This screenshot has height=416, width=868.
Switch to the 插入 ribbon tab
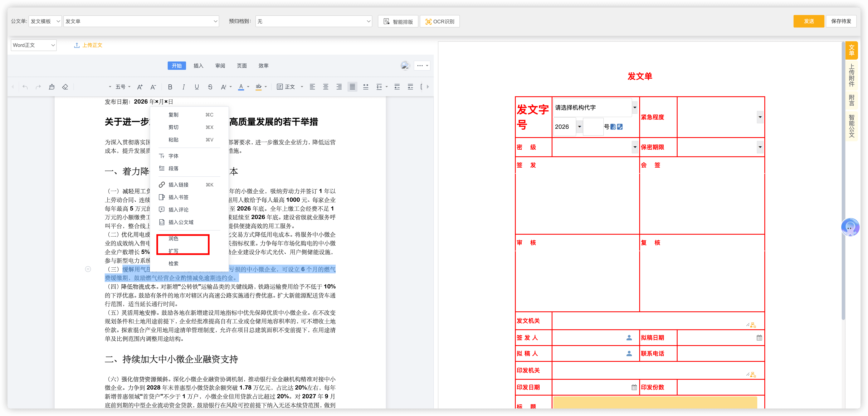pos(199,66)
